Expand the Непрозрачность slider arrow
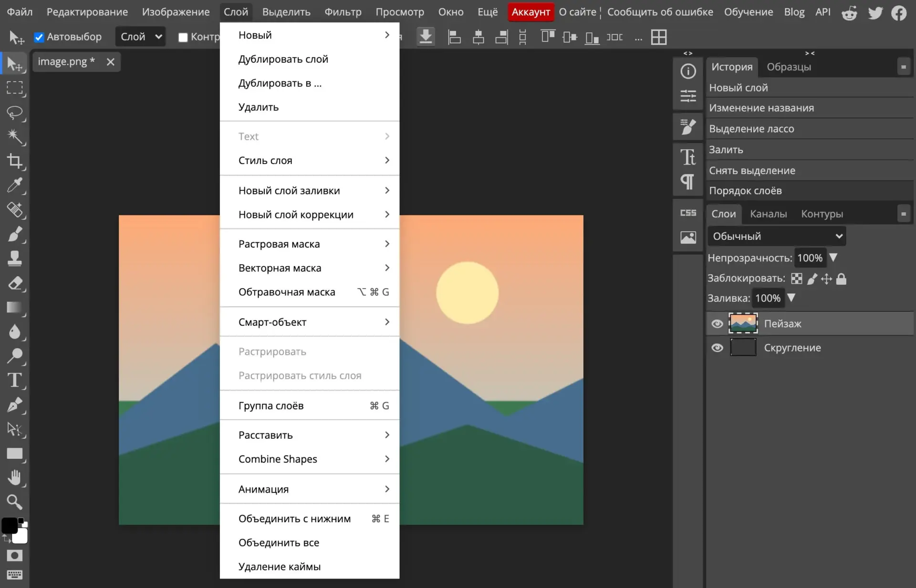This screenshot has width=916, height=588. [x=833, y=258]
